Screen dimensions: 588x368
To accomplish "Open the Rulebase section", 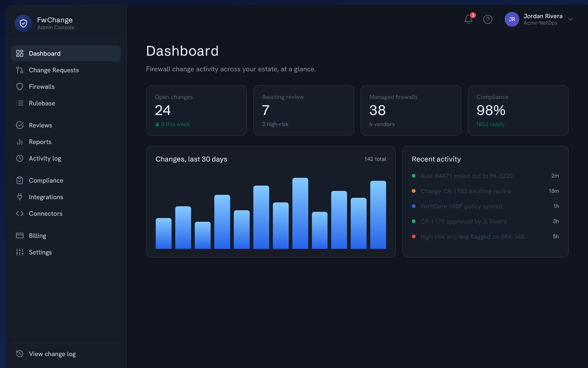I will (66, 103).
